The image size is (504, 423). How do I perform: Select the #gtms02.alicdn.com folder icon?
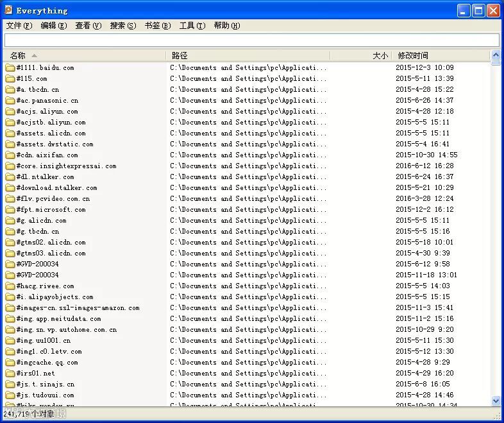point(10,243)
